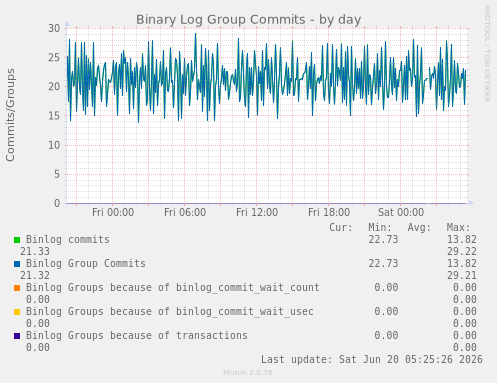The image size is (497, 383).
Task: Click the y-axis tick label 25
Action: pyautogui.click(x=54, y=58)
